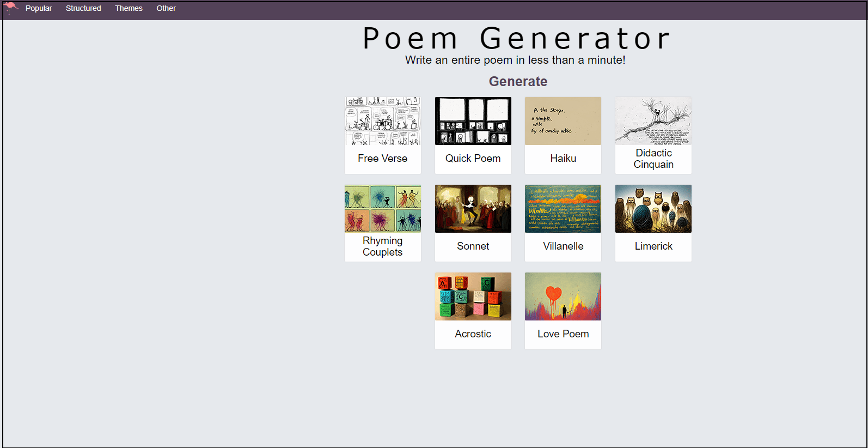Click the Poem Generator title
This screenshot has width=868, height=448.
[516, 39]
